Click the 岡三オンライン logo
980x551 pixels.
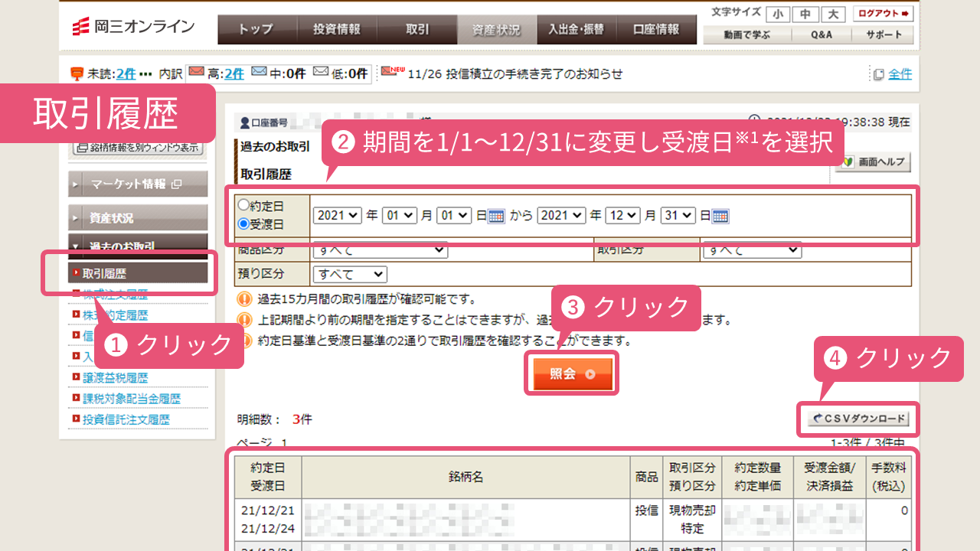coord(133,28)
